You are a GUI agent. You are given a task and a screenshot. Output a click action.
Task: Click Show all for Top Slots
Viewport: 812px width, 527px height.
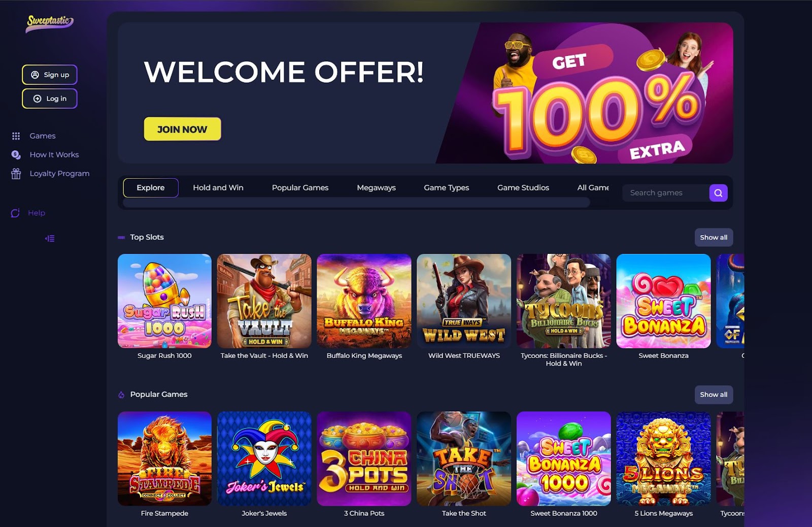tap(714, 238)
